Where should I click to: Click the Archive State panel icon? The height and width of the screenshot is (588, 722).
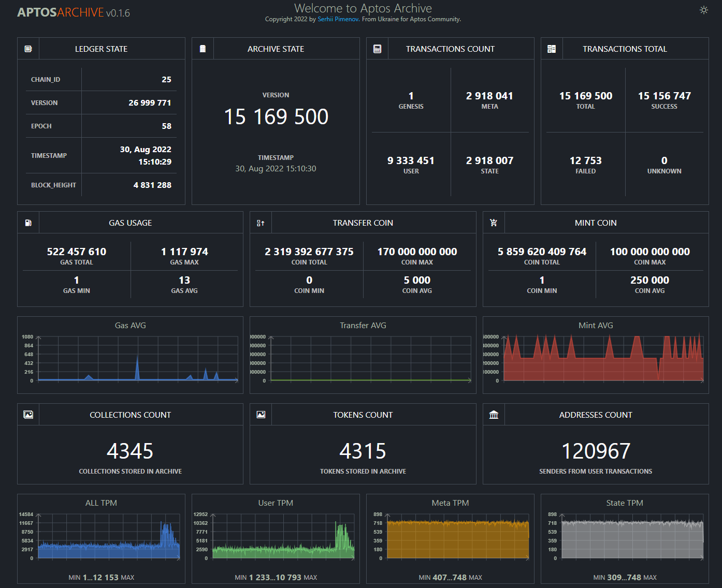point(203,49)
